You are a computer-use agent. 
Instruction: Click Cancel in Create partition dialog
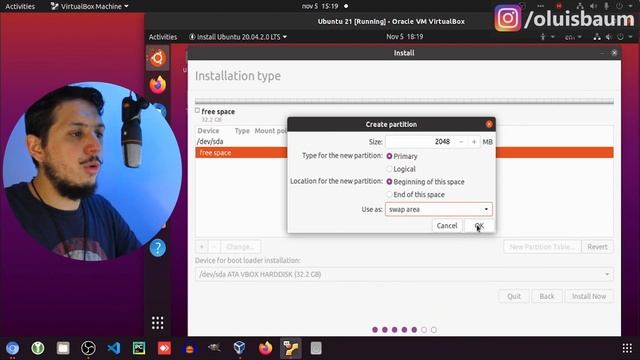447,225
